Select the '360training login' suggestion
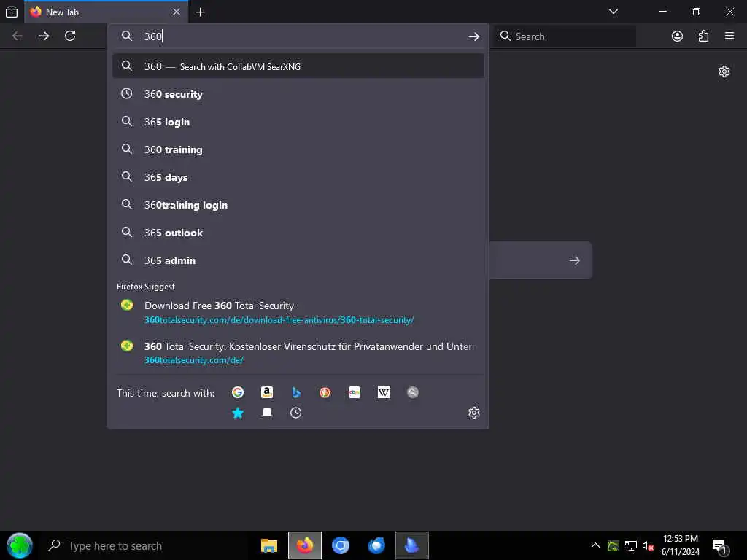This screenshot has width=747, height=560. (298, 205)
